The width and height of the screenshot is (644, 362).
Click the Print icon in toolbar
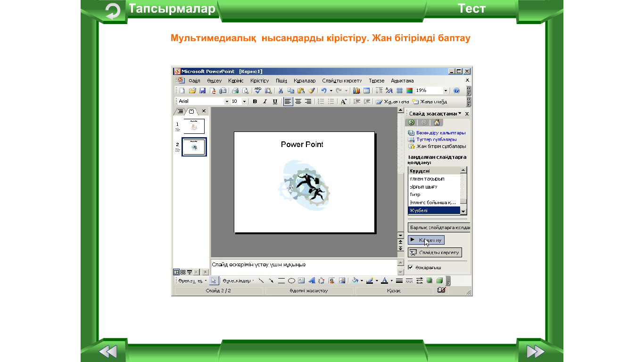coord(235,90)
